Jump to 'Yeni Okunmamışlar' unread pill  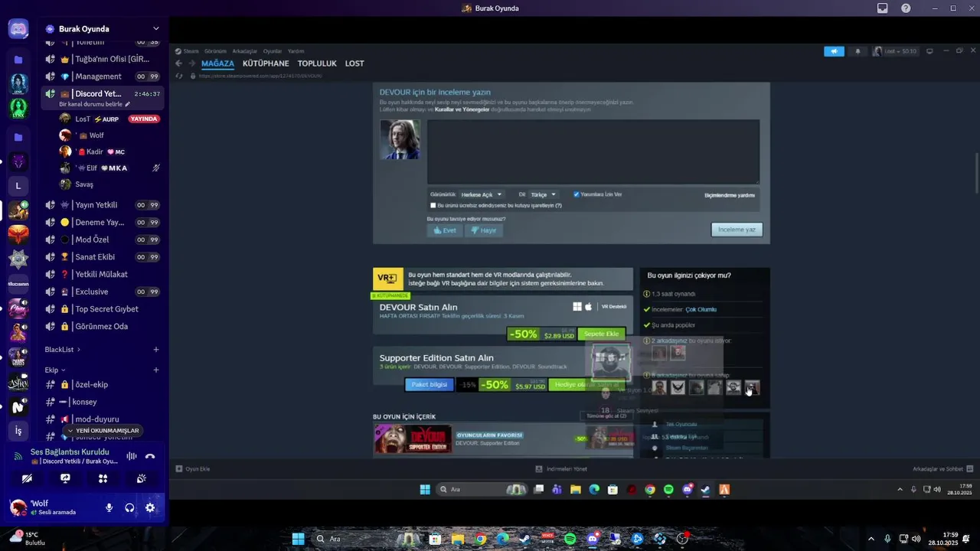point(103,430)
